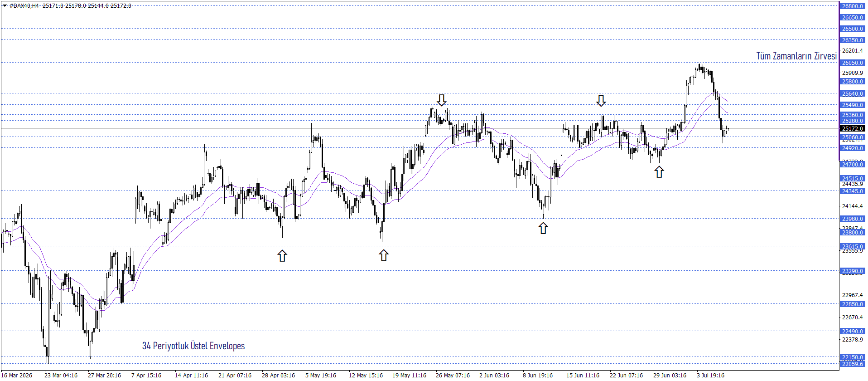Click the '19 May 11:16' time axis label
868x381 pixels.
(409, 376)
